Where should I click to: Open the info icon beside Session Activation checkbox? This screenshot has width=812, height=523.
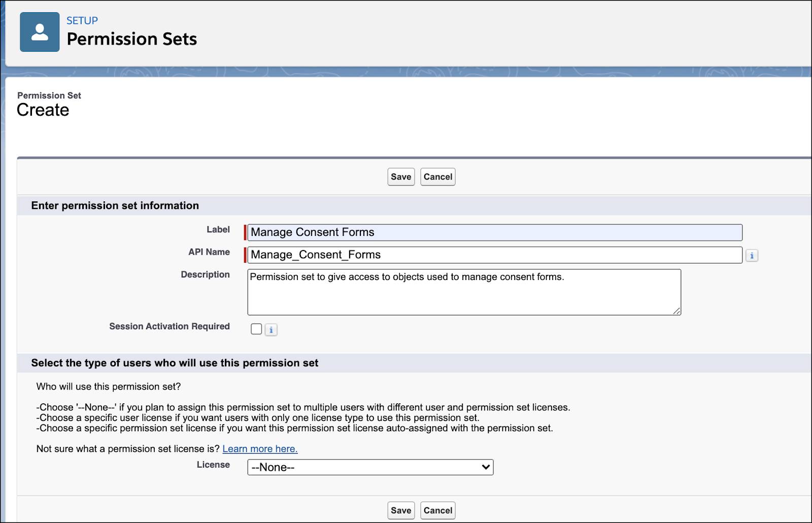point(271,330)
